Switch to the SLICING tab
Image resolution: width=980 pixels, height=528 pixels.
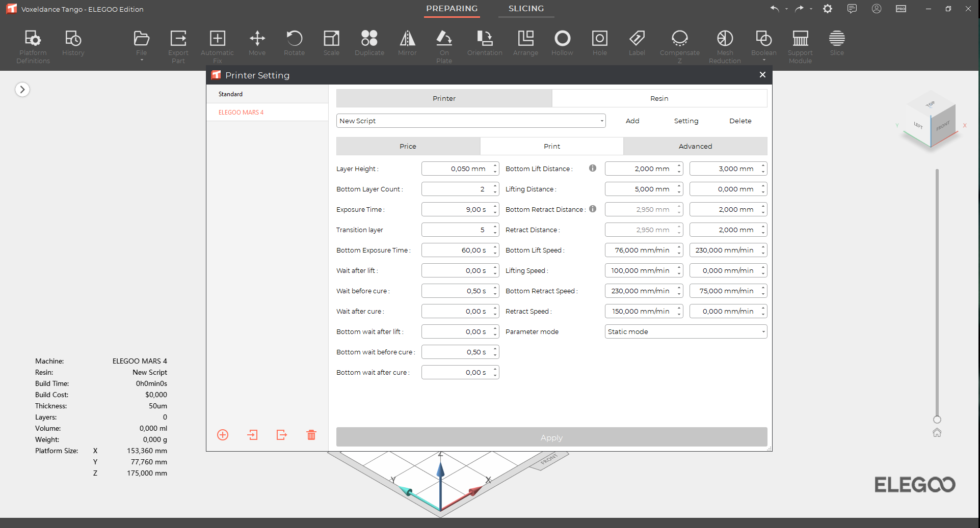pyautogui.click(x=526, y=9)
